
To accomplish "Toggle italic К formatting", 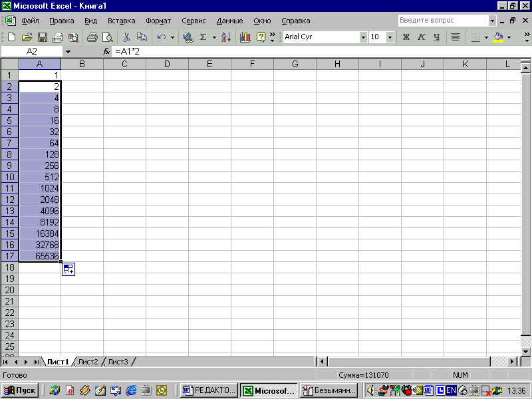I will point(422,37).
